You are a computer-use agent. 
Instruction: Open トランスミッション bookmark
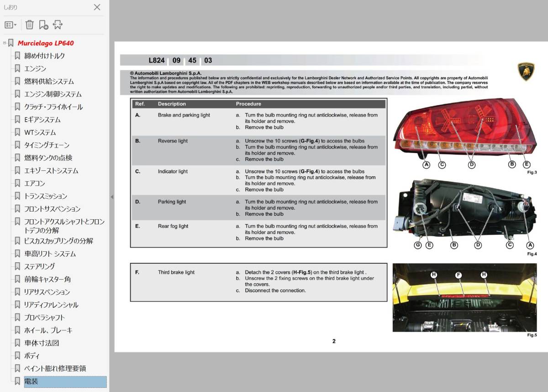46,196
